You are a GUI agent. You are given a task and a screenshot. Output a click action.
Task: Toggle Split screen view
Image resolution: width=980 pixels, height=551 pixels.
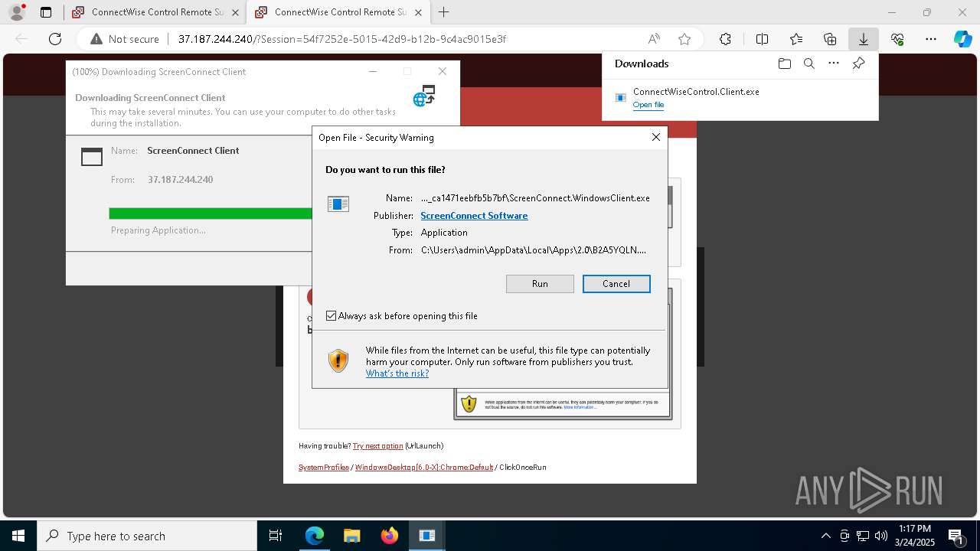[762, 39]
